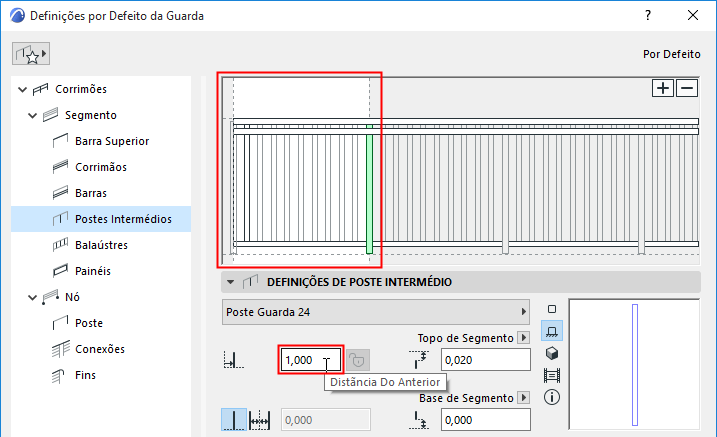Click the Segmento icon in tree
Screen dimensions: 717x437
pos(50,115)
